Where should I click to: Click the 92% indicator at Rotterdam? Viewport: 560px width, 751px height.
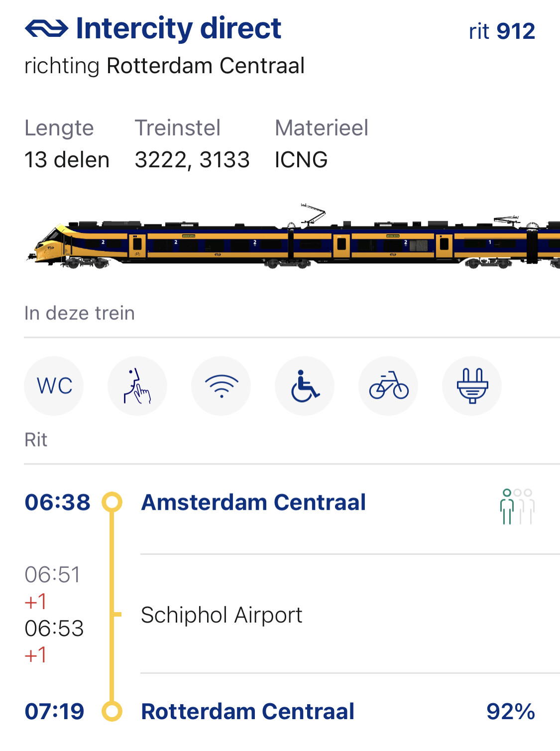[511, 711]
